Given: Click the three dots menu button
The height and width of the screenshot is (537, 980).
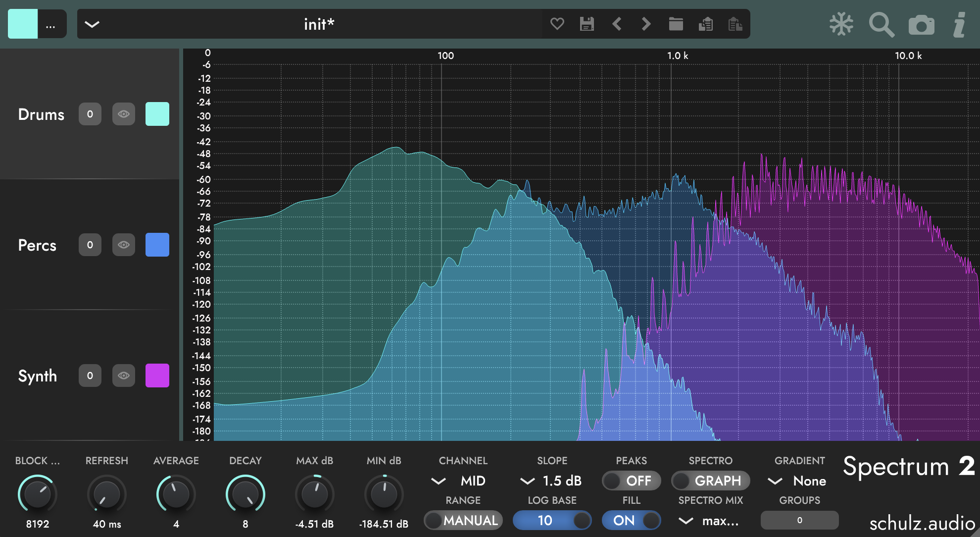Looking at the screenshot, I should click(50, 24).
